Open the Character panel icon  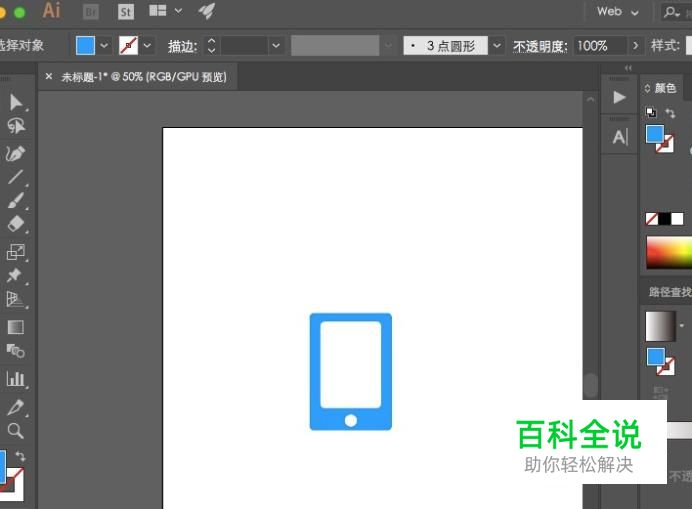tap(620, 137)
